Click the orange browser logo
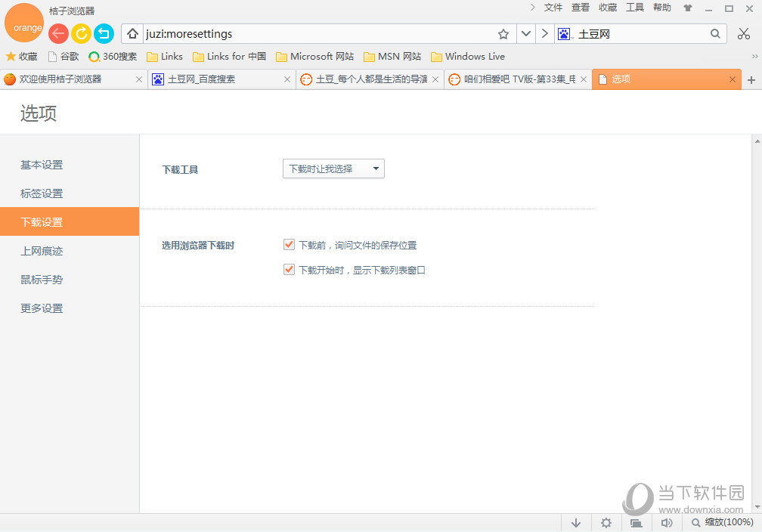Image resolution: width=762 pixels, height=532 pixels. click(24, 23)
